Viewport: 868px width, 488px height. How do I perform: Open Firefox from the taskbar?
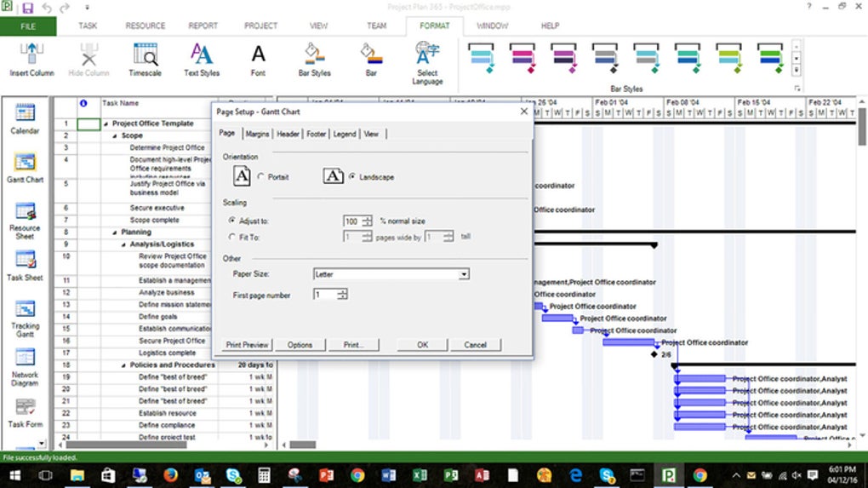click(170, 475)
